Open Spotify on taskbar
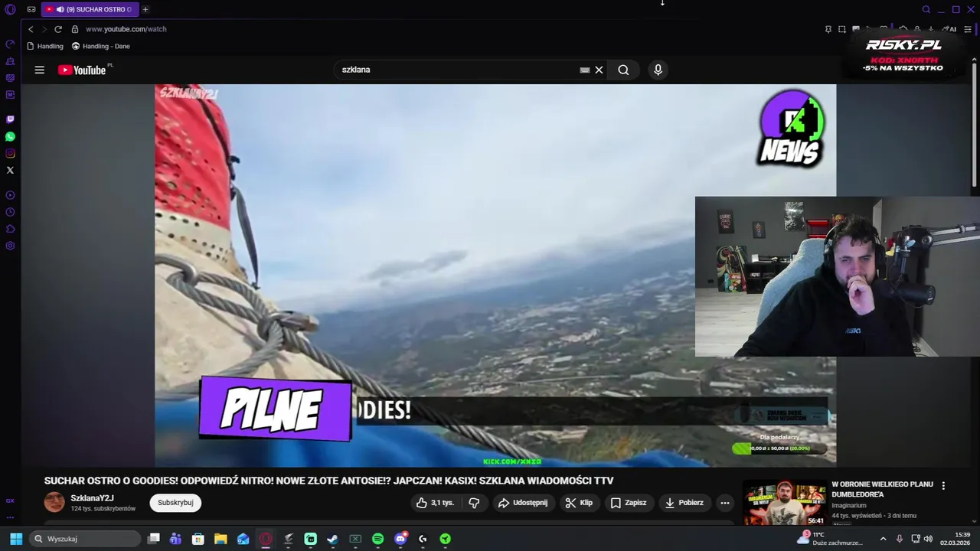This screenshot has width=980, height=551. click(x=377, y=539)
